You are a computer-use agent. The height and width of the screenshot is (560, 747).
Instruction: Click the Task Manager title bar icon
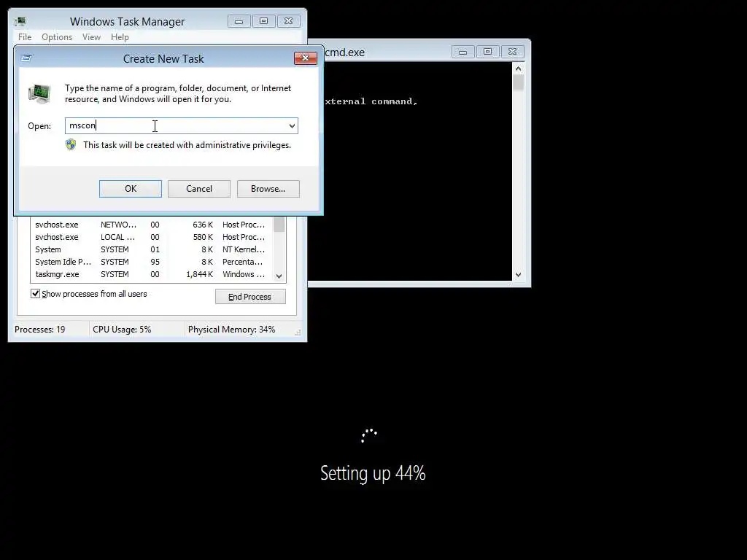tap(20, 21)
